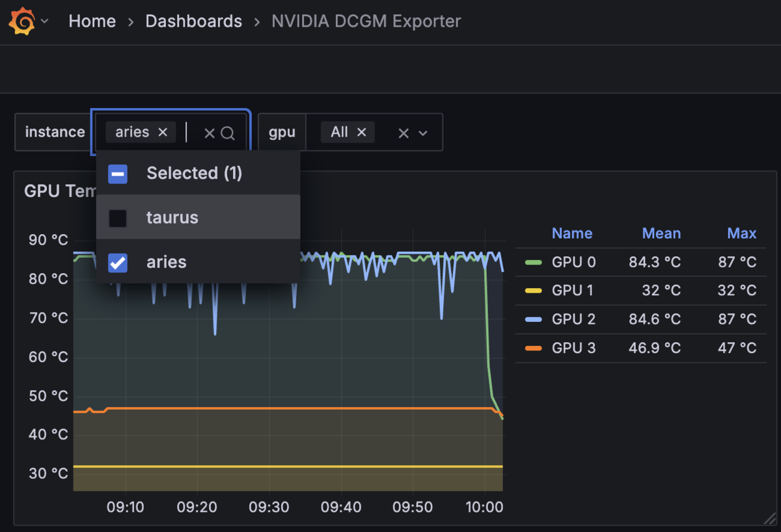Click the Grafana logo icon

(x=21, y=21)
